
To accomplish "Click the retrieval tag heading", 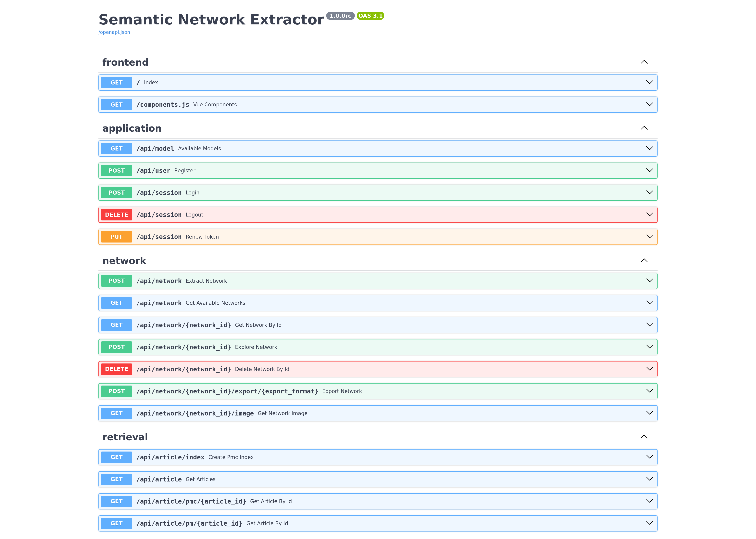I will coord(125,437).
